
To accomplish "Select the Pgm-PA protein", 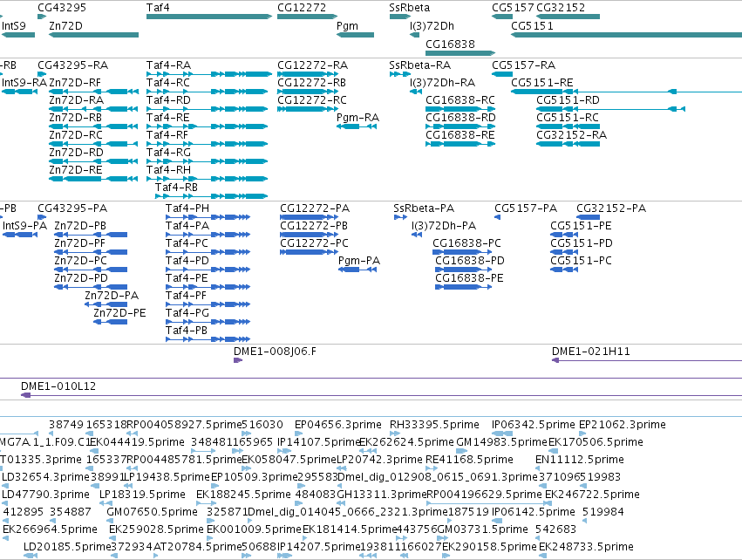I will pos(359,260).
